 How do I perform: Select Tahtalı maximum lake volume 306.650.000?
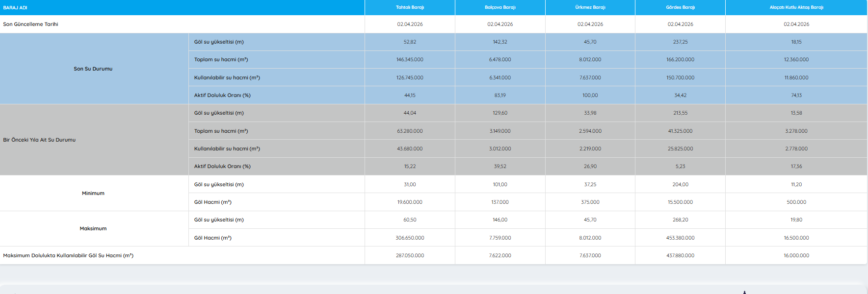pos(410,238)
